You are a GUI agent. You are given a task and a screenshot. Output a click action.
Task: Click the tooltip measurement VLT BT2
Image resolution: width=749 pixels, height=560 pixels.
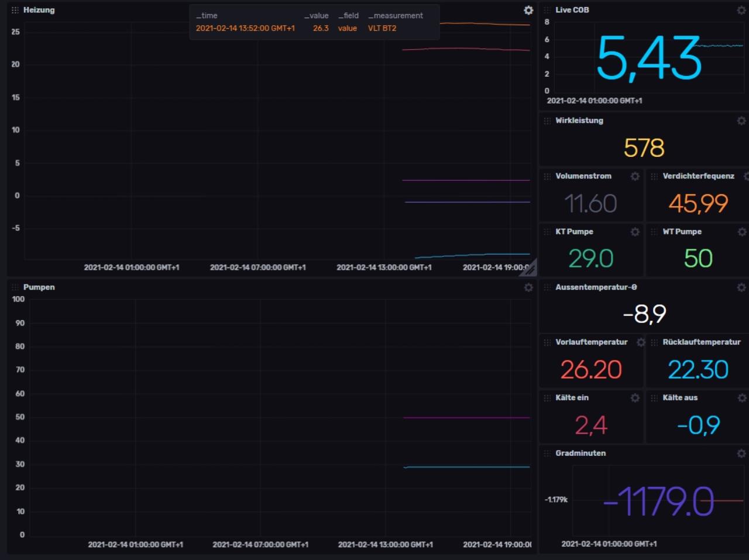pyautogui.click(x=382, y=28)
